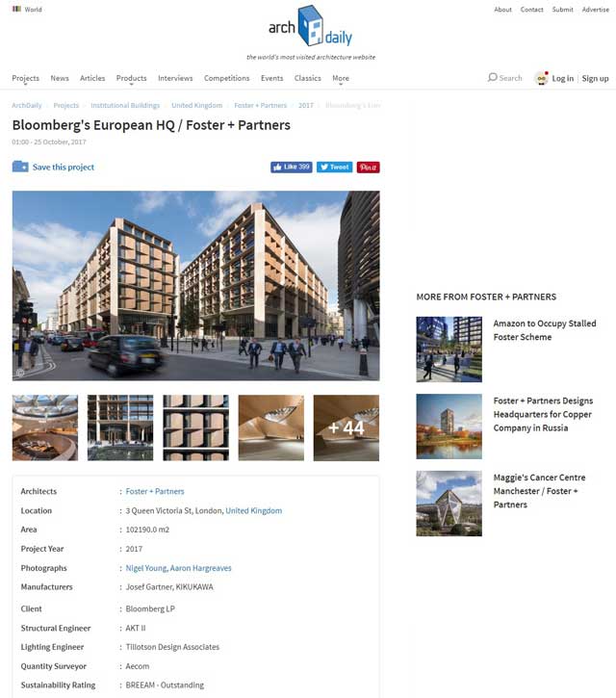The height and width of the screenshot is (698, 616).
Task: Open the Products dropdown menu
Action: coord(131,78)
